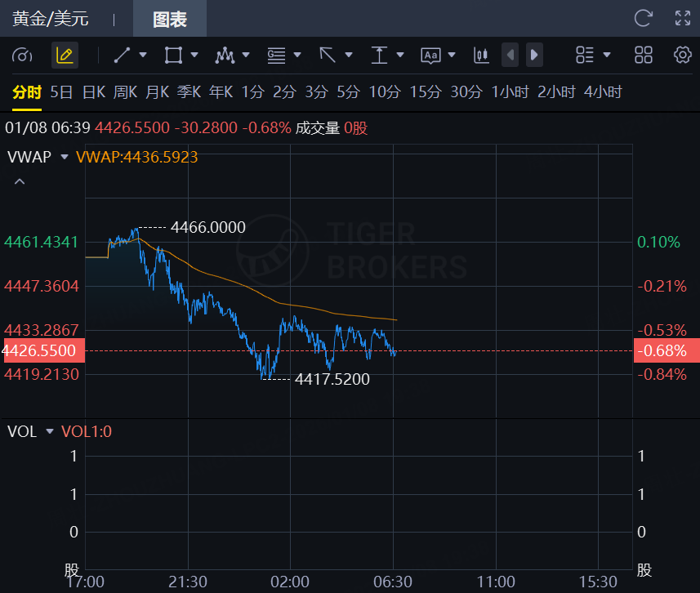
Task: Expand the VOL indicator dropdown
Action: pos(50,431)
